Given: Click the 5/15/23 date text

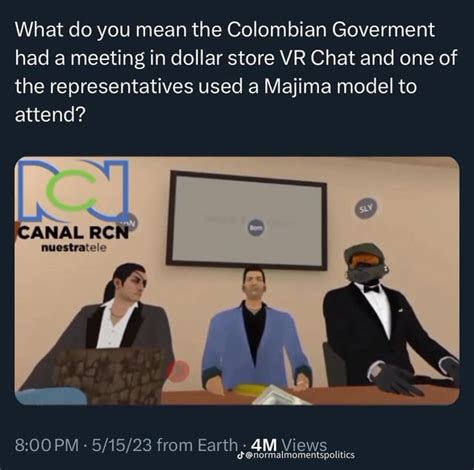Looking at the screenshot, I should 122,445.
